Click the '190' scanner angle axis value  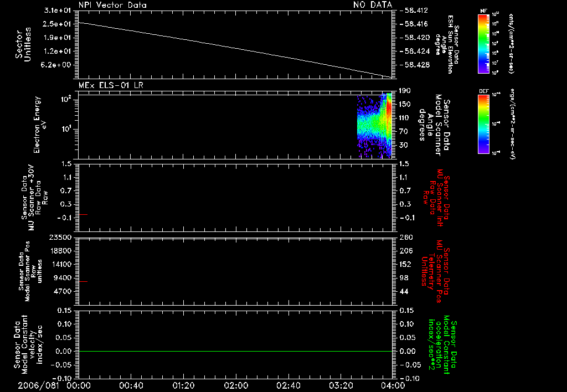pos(405,90)
